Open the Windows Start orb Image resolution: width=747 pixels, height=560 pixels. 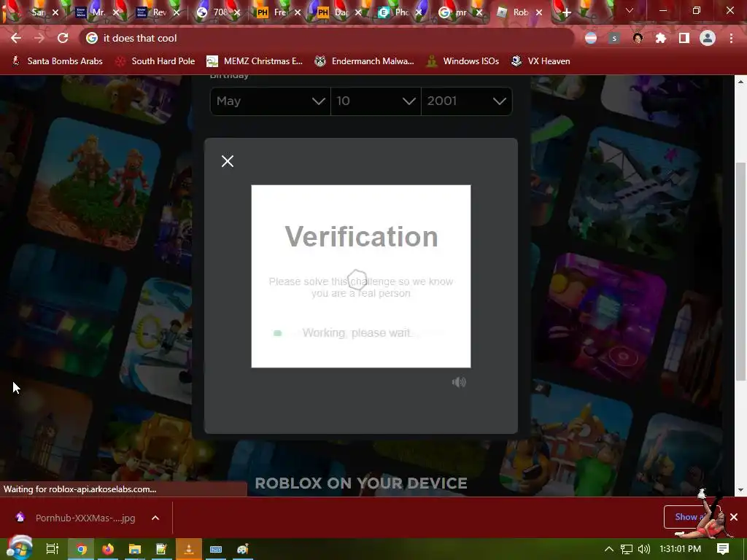pos(19,548)
